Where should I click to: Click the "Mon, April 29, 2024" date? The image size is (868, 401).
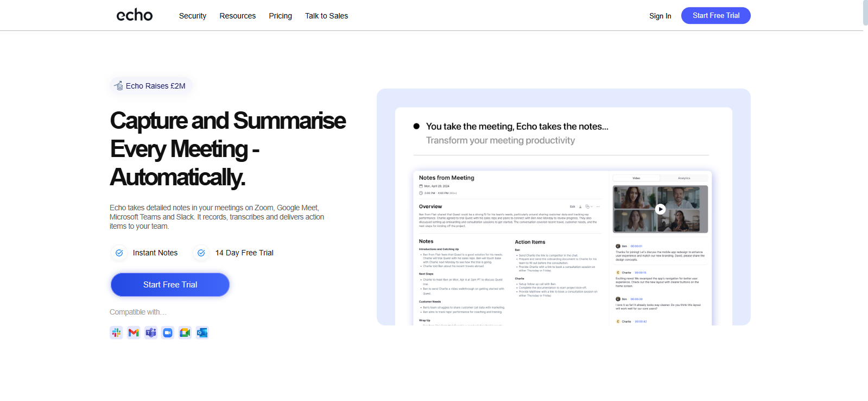(x=437, y=186)
